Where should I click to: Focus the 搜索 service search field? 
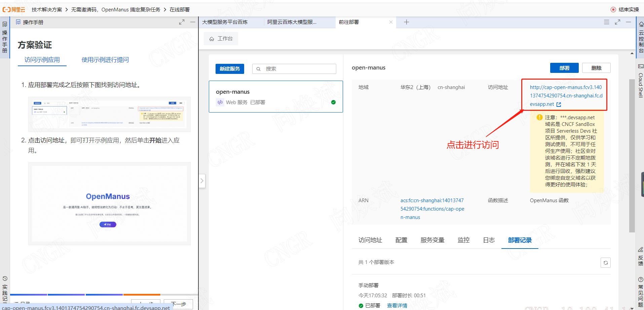(294, 69)
